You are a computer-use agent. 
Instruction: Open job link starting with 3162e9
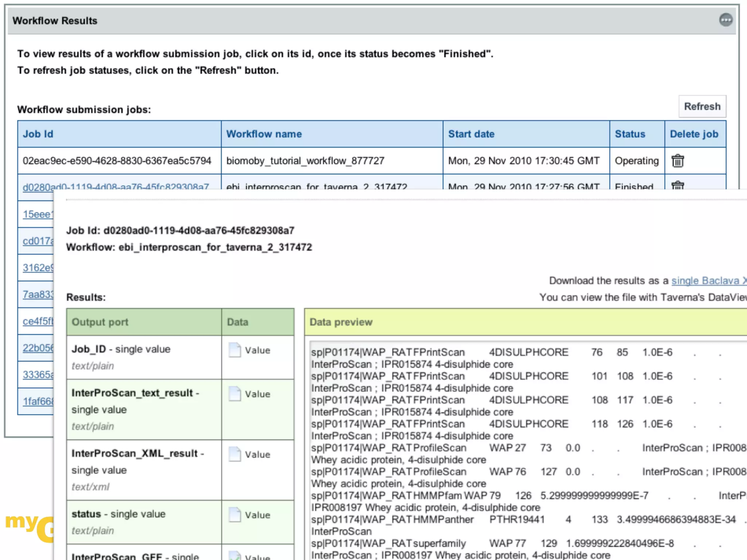point(38,268)
